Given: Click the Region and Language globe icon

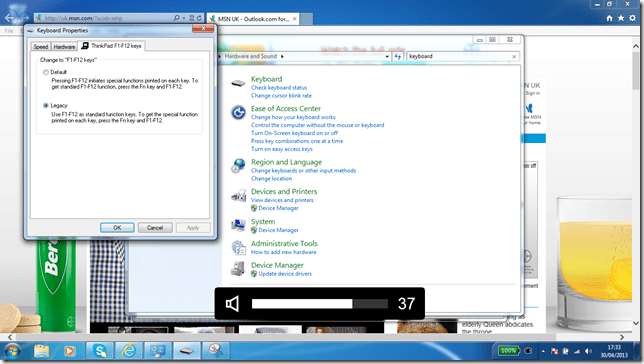Looking at the screenshot, I should (238, 166).
